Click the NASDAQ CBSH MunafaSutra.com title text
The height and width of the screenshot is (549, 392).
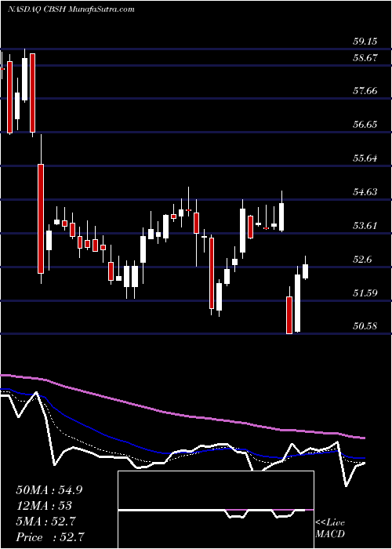[71, 9]
